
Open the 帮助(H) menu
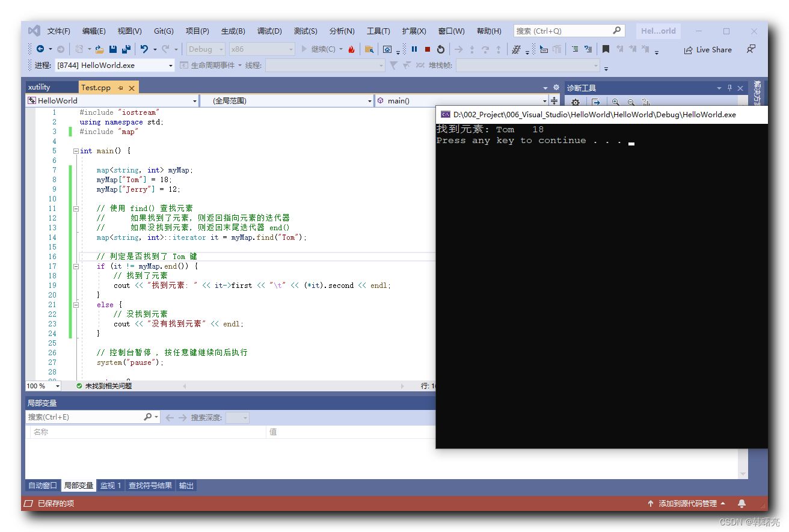[489, 31]
